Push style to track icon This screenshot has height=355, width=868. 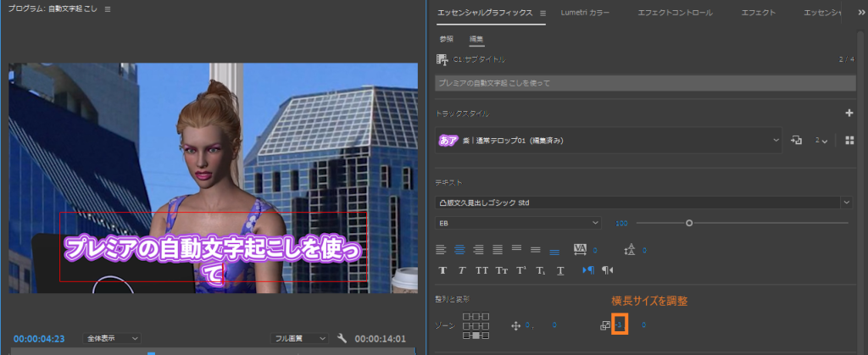click(796, 141)
